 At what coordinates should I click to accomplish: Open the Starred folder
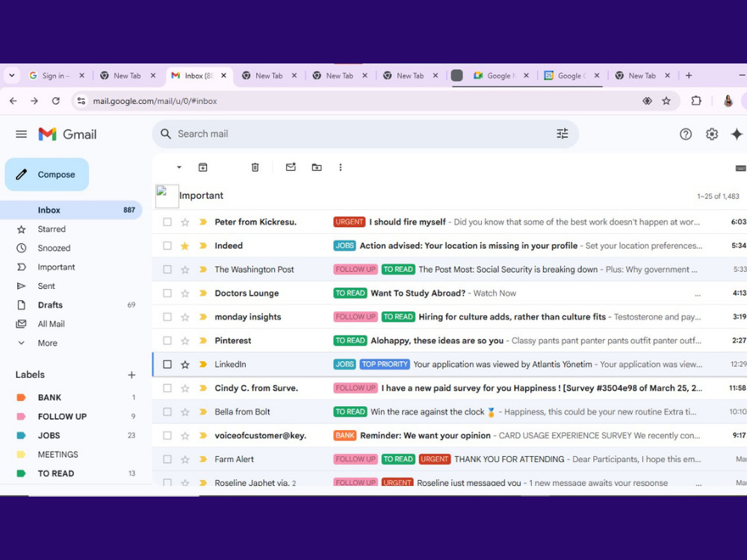pyautogui.click(x=52, y=229)
